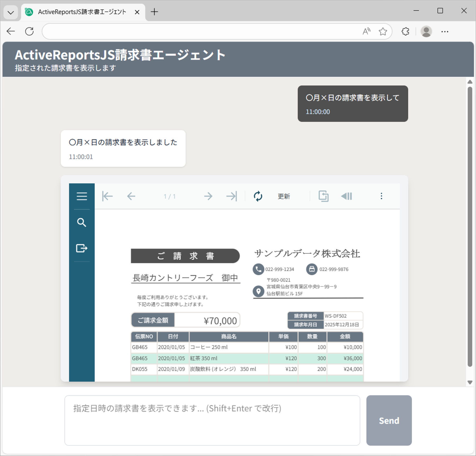
Task: Jump to the last report page
Action: [232, 196]
